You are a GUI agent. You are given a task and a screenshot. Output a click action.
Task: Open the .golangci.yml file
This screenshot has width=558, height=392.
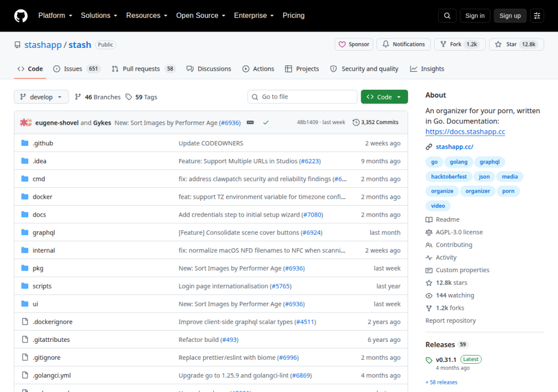coord(52,375)
